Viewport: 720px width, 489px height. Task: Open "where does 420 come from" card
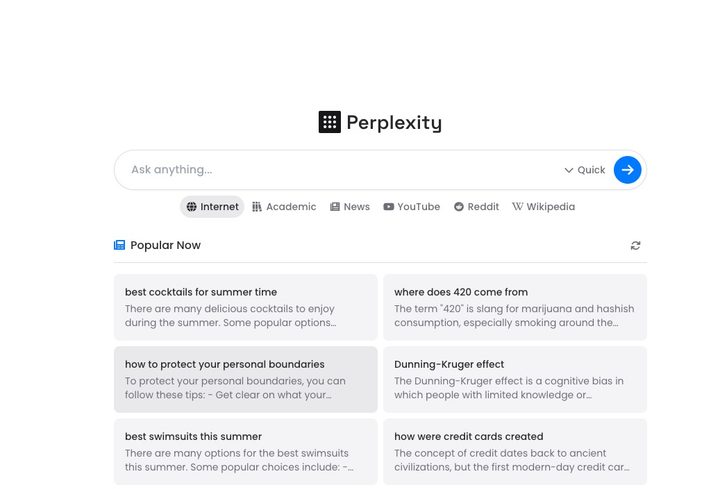coord(514,307)
